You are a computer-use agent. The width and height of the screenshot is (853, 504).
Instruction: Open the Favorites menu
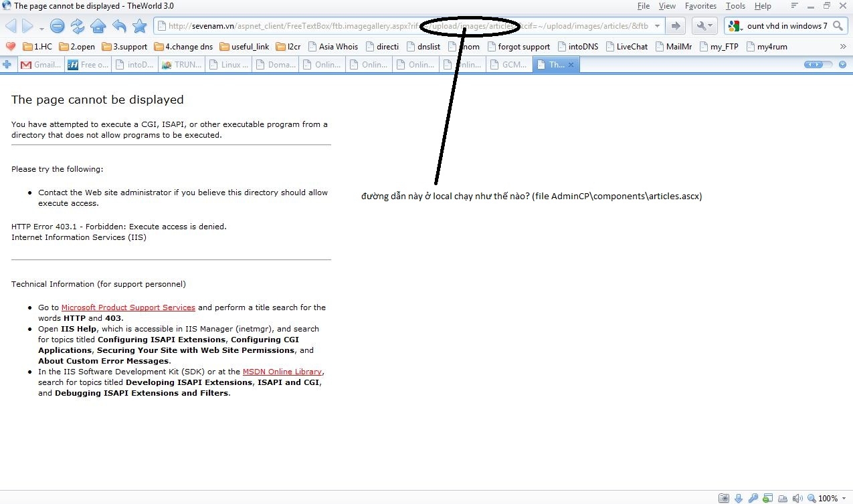(700, 6)
